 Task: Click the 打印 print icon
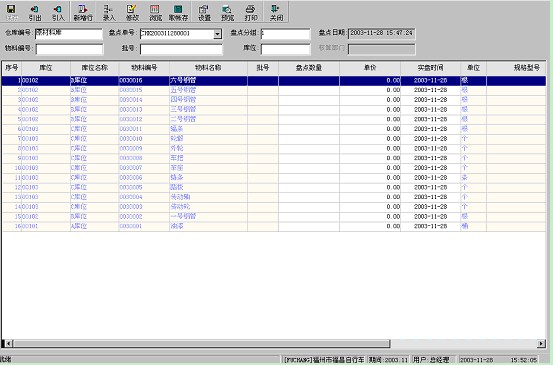(251, 13)
